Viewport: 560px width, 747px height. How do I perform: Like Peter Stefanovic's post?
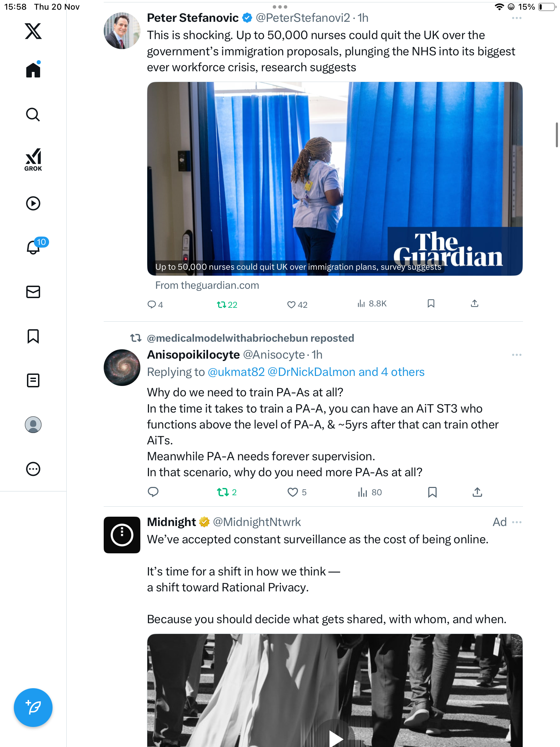tap(291, 305)
